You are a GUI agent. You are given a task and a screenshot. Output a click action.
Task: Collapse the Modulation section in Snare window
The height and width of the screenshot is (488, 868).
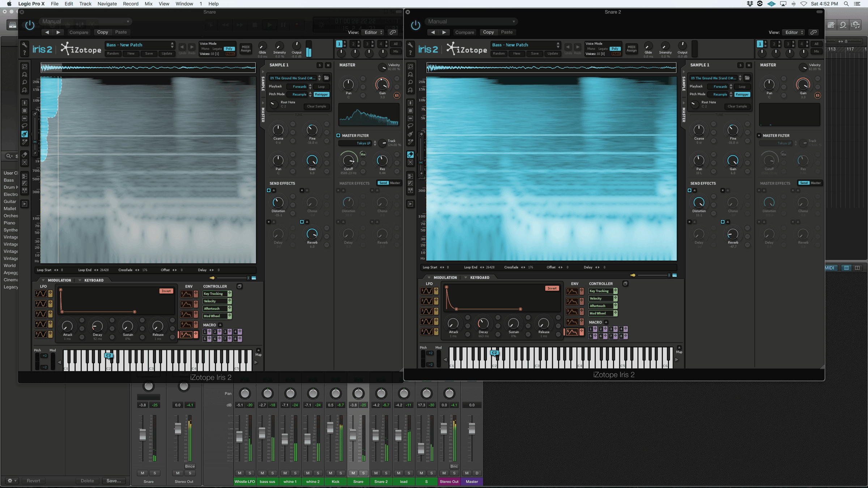[43, 280]
